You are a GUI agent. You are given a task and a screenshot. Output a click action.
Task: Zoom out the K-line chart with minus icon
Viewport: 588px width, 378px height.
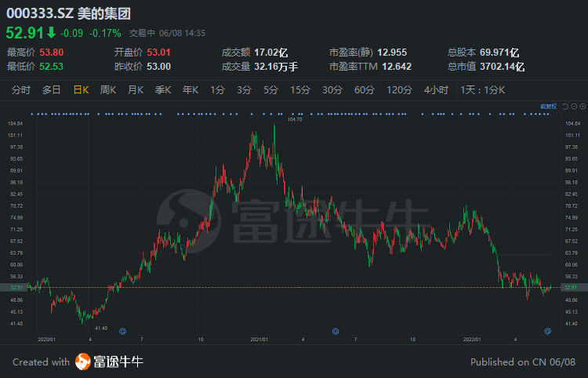pos(574,107)
